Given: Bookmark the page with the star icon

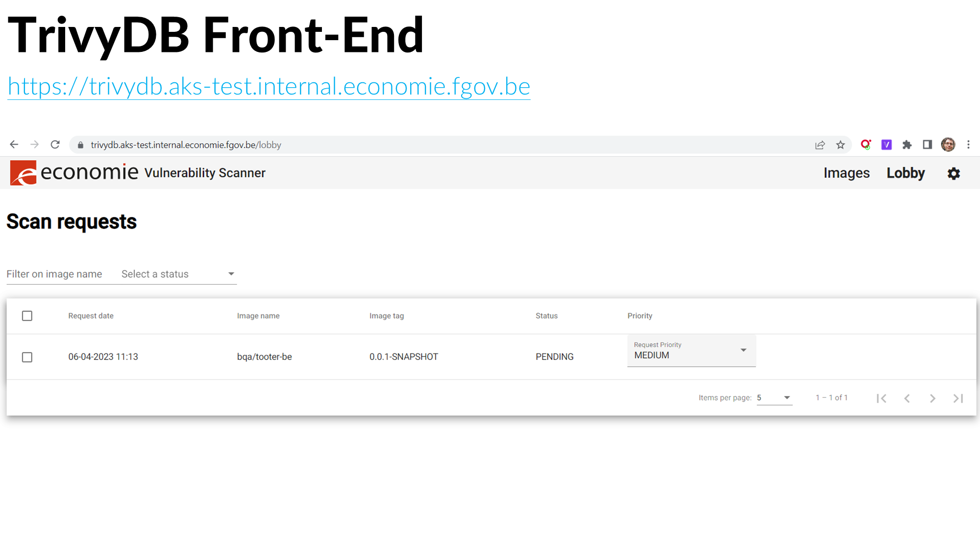Looking at the screenshot, I should click(x=841, y=144).
